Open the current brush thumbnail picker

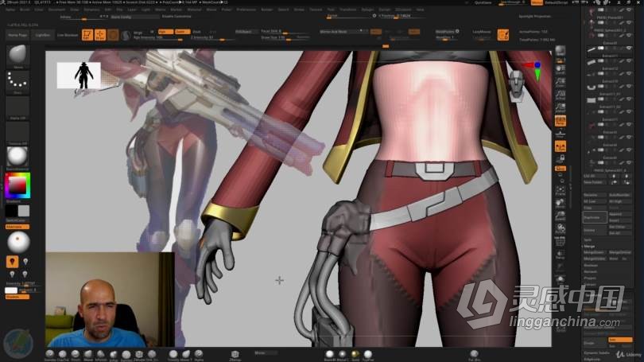[17, 56]
